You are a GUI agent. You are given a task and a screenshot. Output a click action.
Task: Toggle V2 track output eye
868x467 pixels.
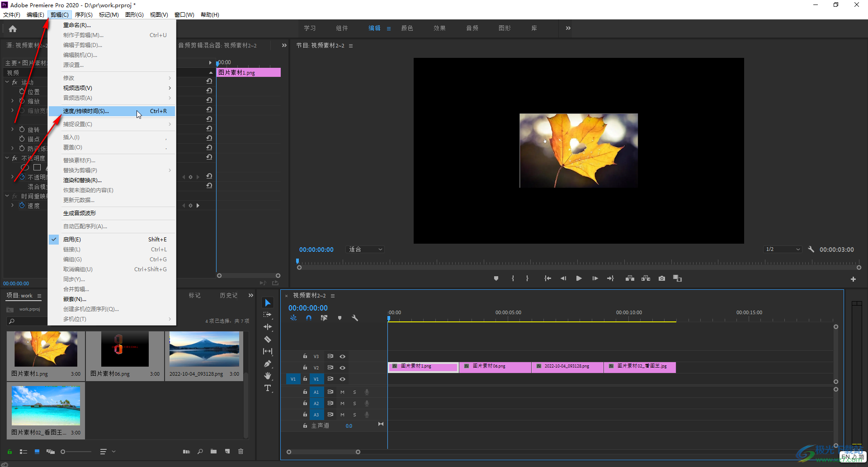point(342,368)
